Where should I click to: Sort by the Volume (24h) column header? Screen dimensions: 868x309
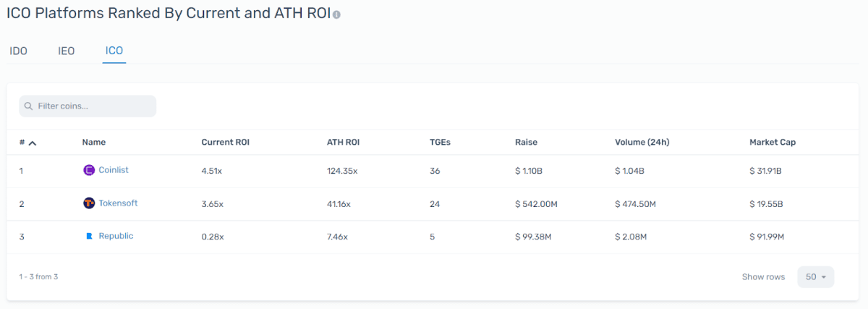642,143
